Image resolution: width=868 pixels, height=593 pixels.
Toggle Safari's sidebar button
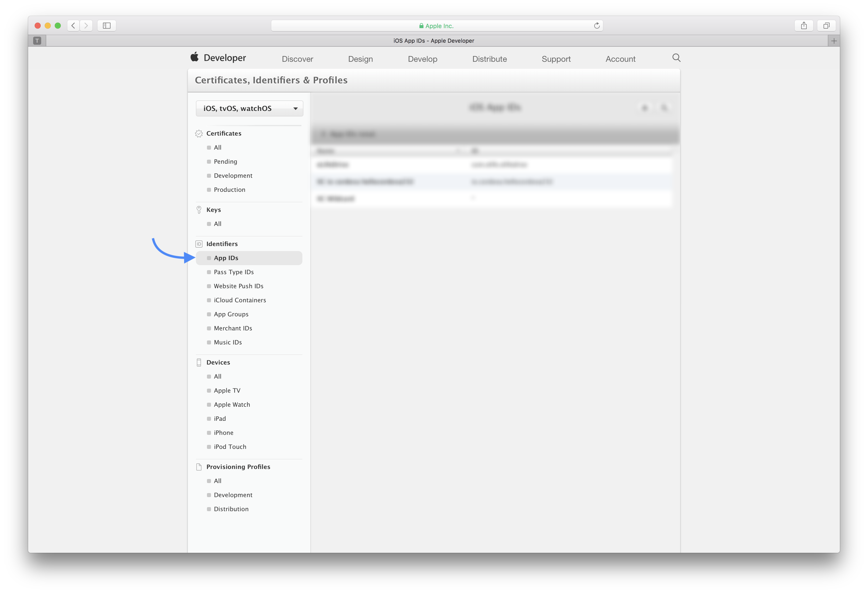(x=107, y=25)
